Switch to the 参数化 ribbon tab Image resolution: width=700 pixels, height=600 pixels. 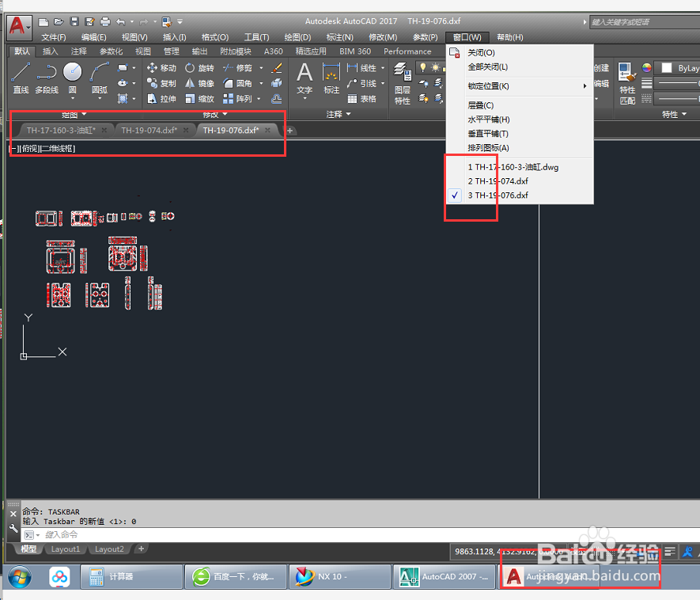tap(111, 51)
